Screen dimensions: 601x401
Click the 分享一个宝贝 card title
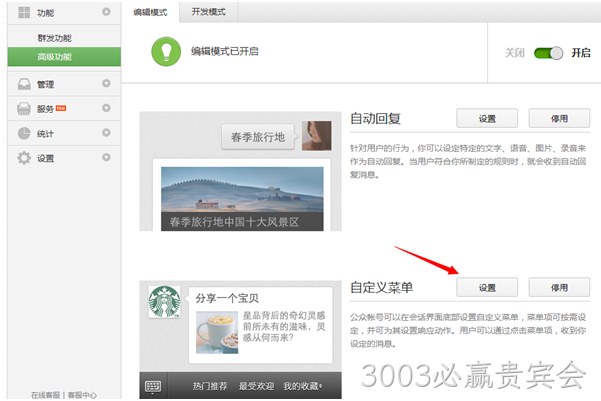click(227, 298)
